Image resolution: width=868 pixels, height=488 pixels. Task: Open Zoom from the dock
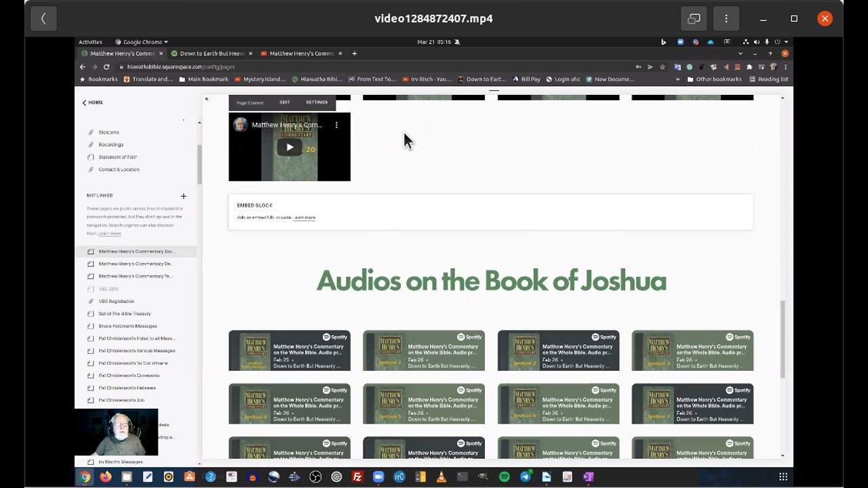378,477
